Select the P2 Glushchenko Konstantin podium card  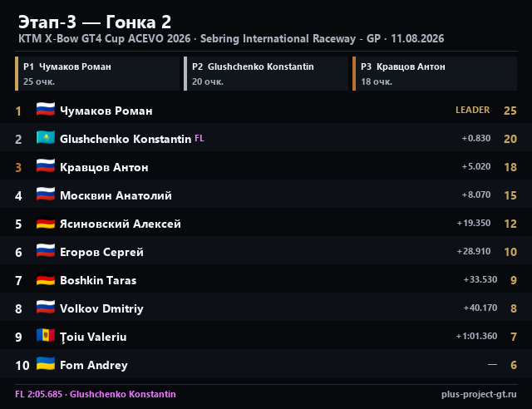click(266, 74)
